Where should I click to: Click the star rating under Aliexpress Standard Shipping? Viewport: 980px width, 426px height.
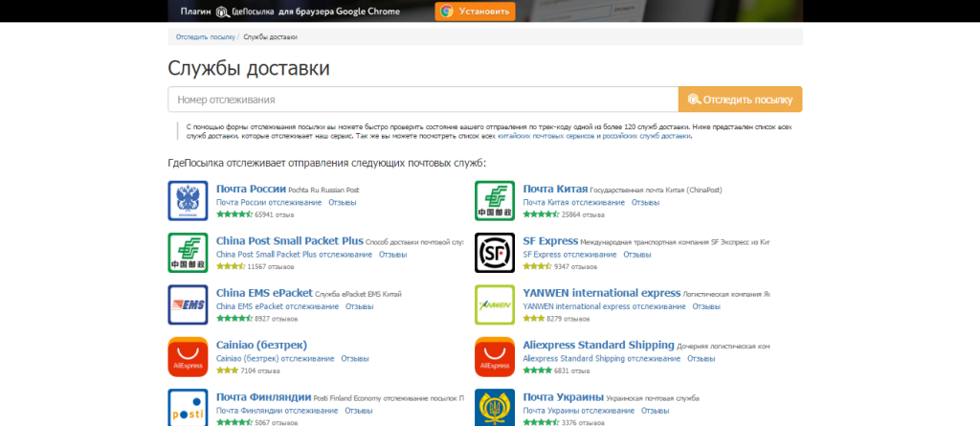538,370
